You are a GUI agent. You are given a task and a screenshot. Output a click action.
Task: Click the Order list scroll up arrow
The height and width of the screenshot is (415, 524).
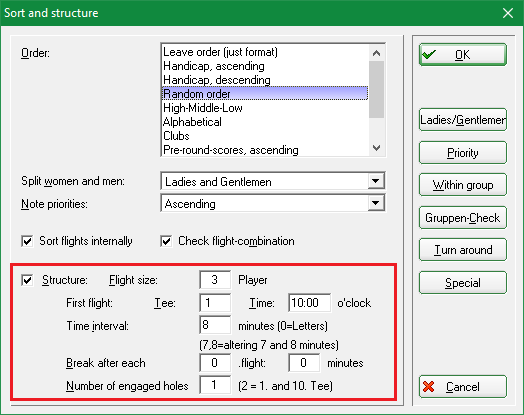377,53
